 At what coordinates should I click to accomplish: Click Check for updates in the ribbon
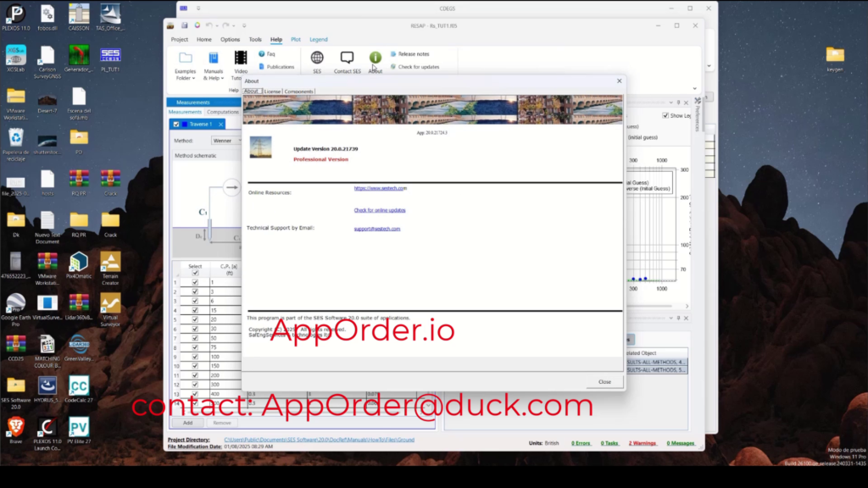coord(415,67)
